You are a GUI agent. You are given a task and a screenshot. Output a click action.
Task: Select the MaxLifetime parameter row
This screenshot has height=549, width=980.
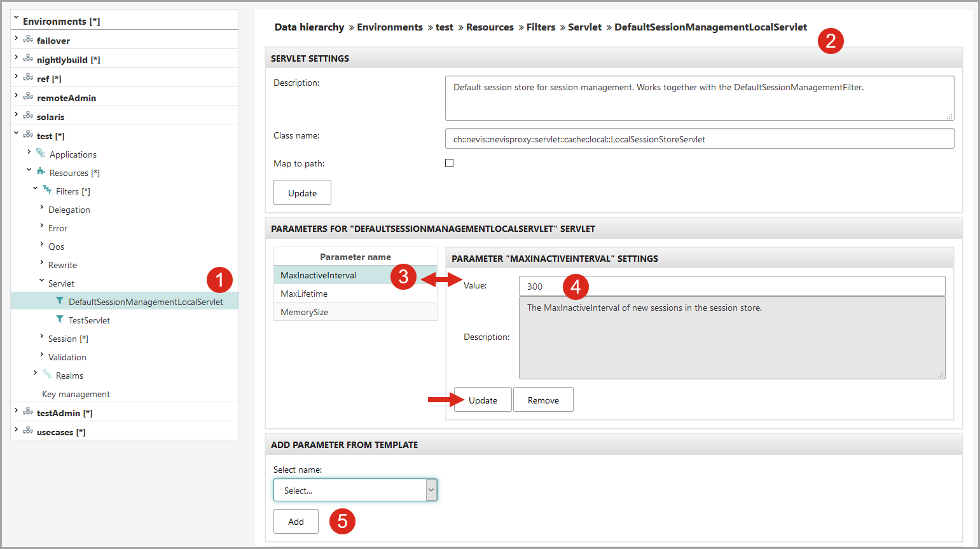[x=355, y=293]
